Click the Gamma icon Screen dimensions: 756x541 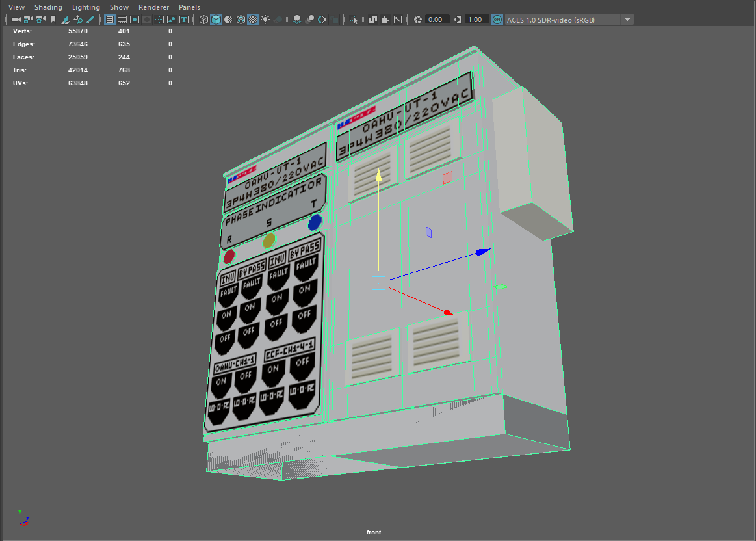458,20
